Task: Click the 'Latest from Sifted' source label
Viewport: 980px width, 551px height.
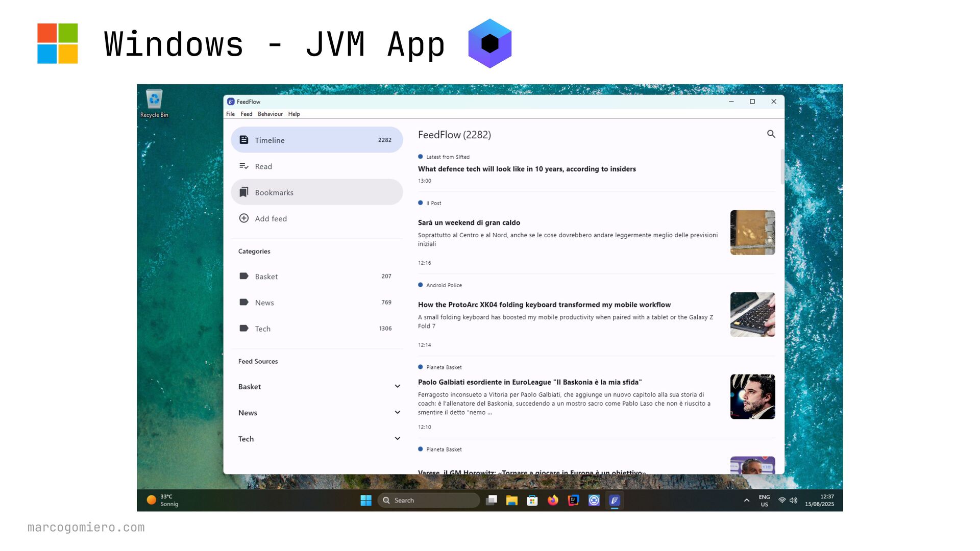Action: pos(448,157)
